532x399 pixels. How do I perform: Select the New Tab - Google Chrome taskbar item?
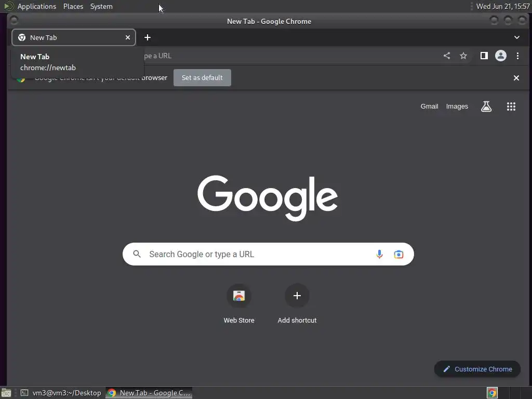149,393
